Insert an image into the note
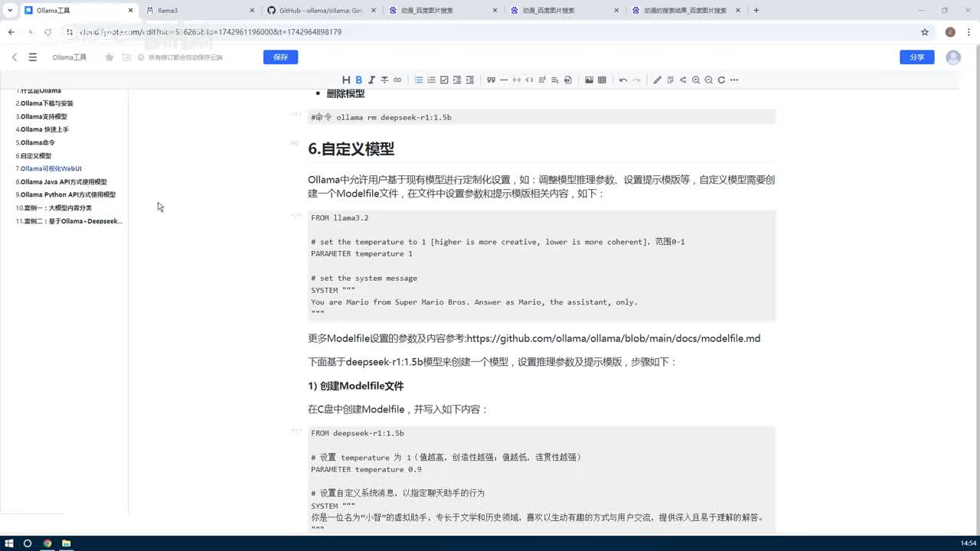The width and height of the screenshot is (980, 551). (x=589, y=80)
